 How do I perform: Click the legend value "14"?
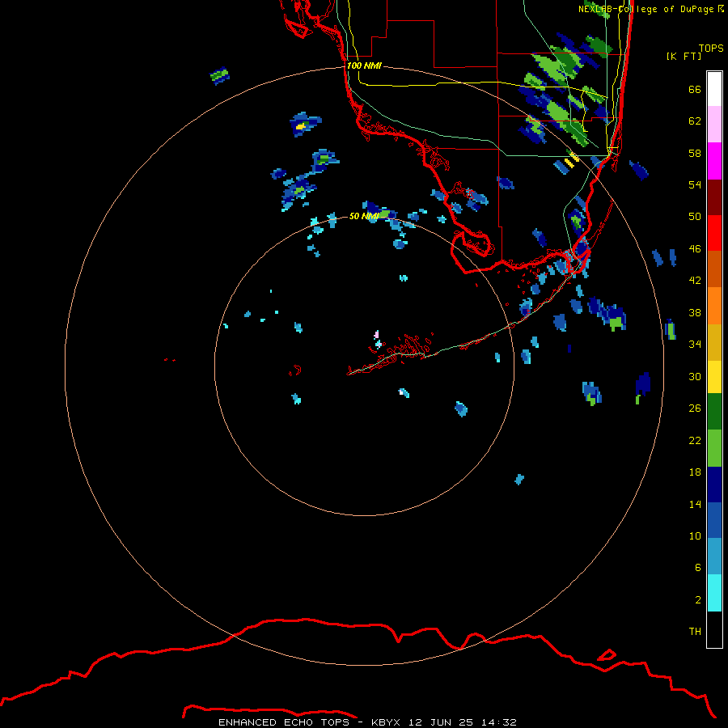point(695,504)
